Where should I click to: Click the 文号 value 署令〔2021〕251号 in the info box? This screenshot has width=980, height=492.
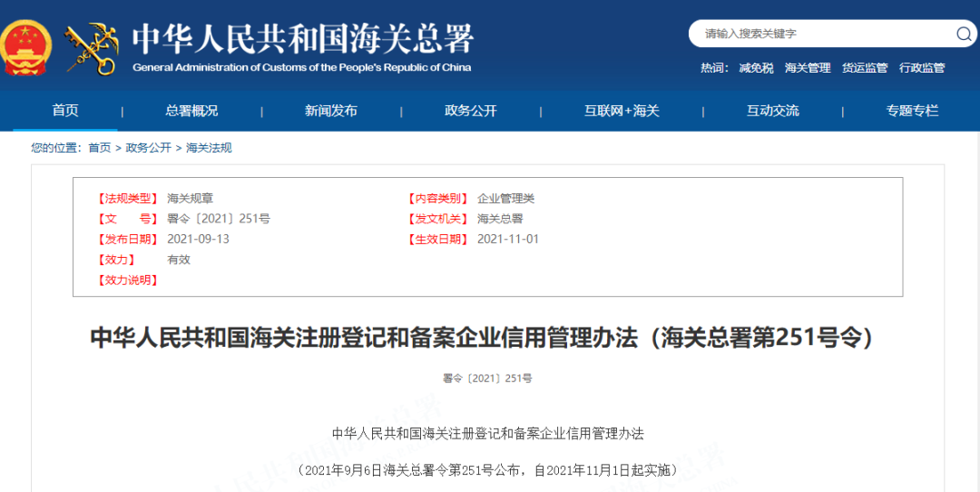[x=218, y=219]
